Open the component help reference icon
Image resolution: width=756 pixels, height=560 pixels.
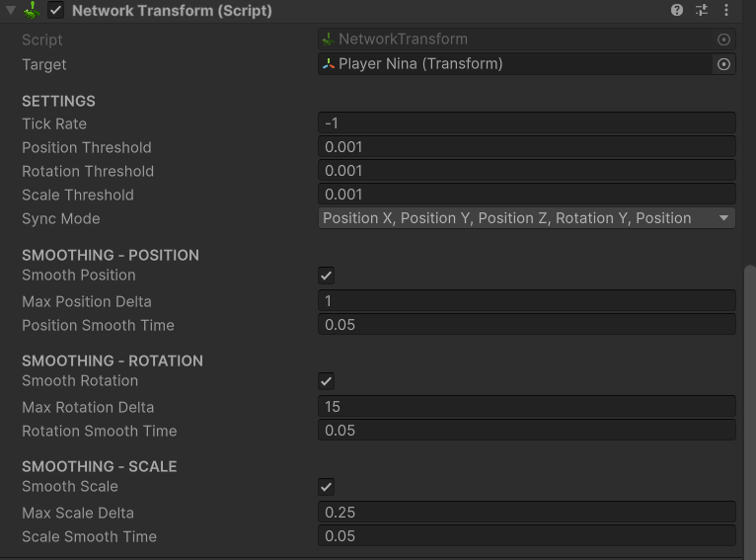pos(677,10)
